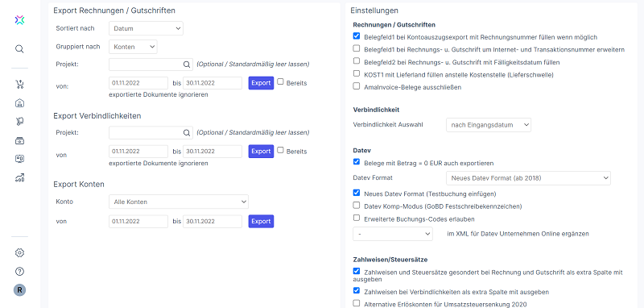Open the '-' XML Datev Unternehmen Online dropdown
The width and height of the screenshot is (644, 308).
[x=393, y=234]
